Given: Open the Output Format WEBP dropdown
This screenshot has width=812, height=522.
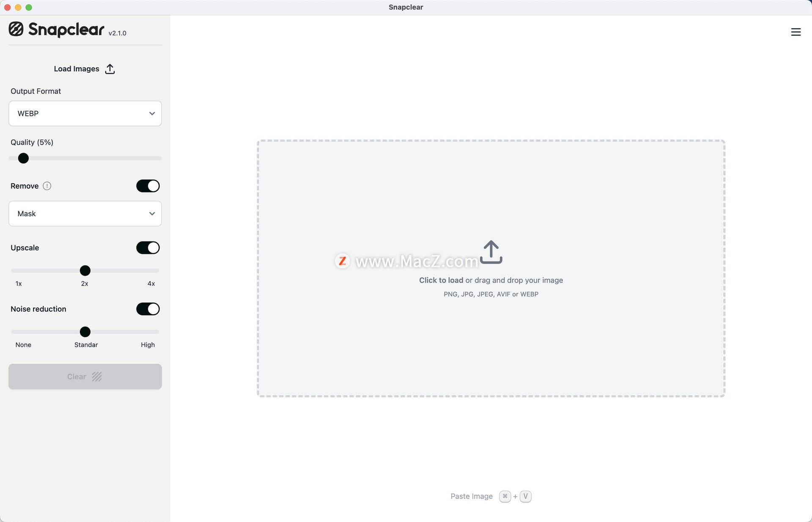Looking at the screenshot, I should pos(85,113).
